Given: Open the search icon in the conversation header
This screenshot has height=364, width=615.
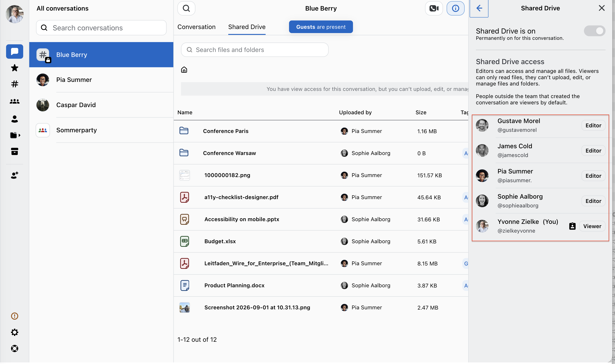Looking at the screenshot, I should coord(186,8).
